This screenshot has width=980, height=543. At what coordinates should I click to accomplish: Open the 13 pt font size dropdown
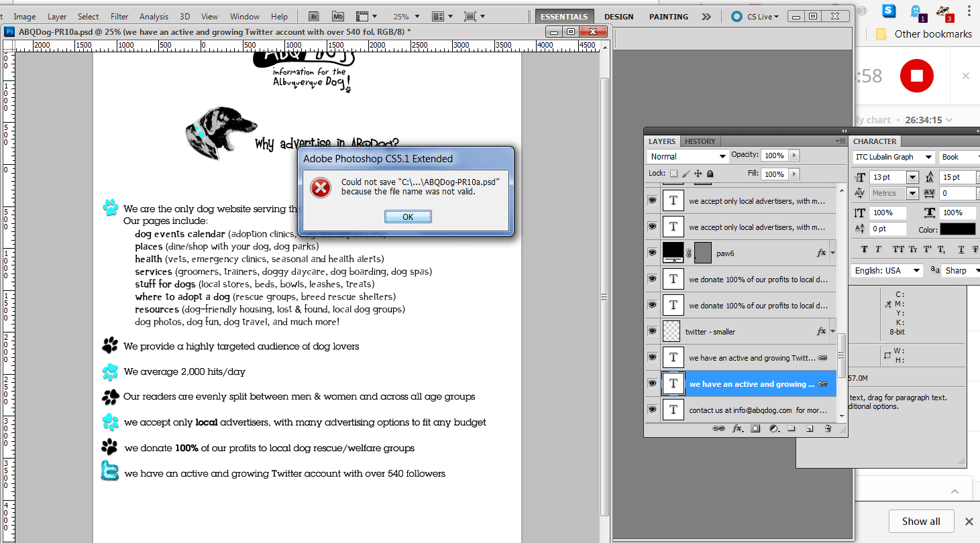pyautogui.click(x=912, y=177)
